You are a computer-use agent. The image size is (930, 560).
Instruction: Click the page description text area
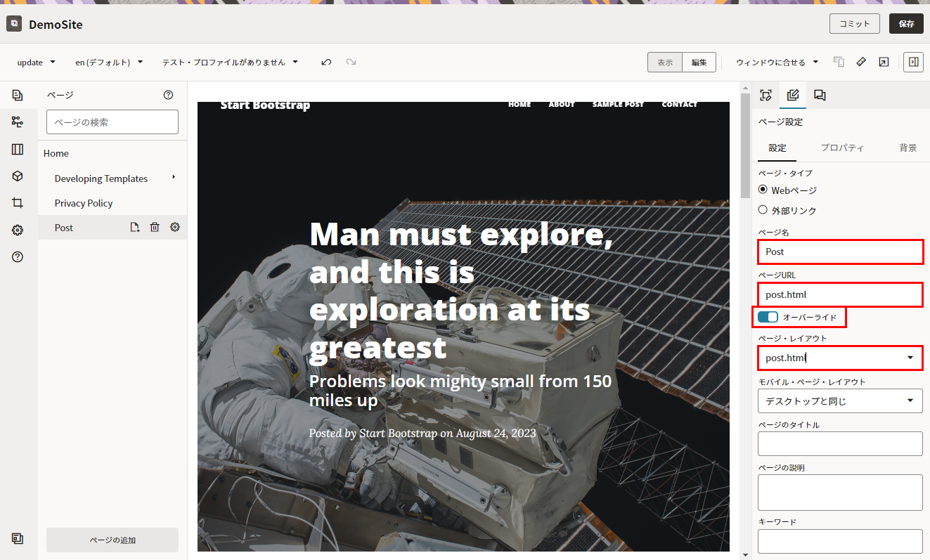[840, 492]
